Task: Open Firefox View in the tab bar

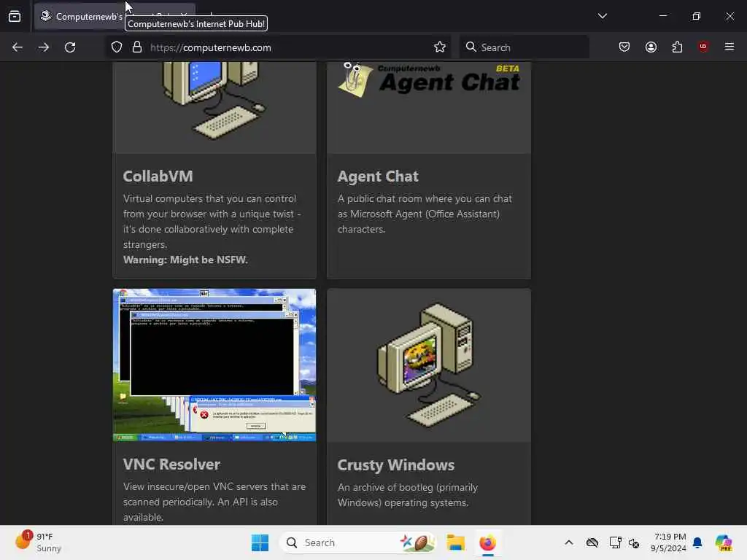Action: [x=15, y=16]
